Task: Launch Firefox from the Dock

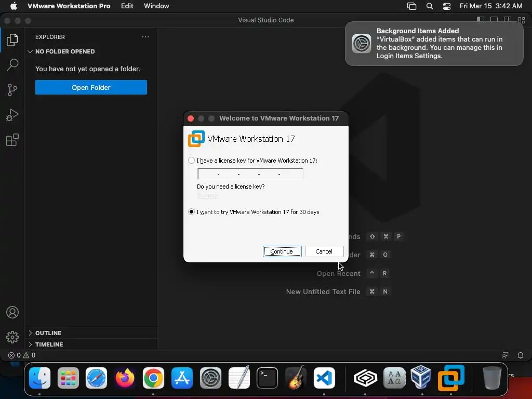Action: [125, 378]
